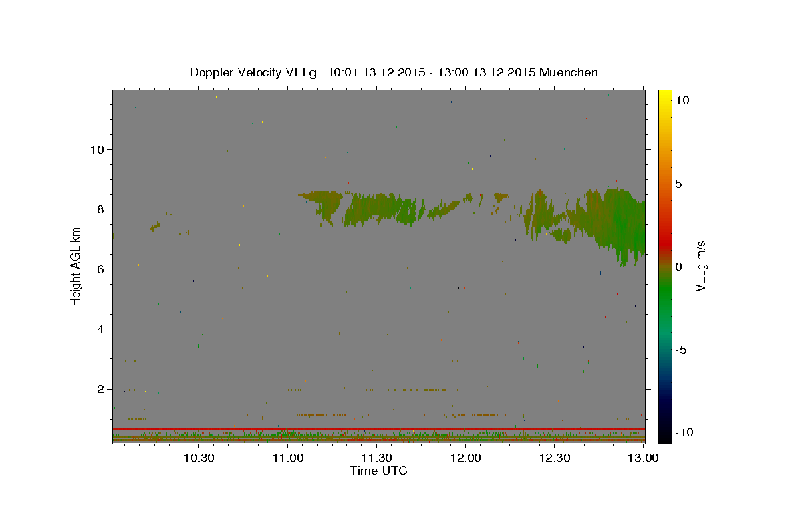Click the red horizontal line near ground level
This screenshot has width=798, height=532.
point(378,429)
